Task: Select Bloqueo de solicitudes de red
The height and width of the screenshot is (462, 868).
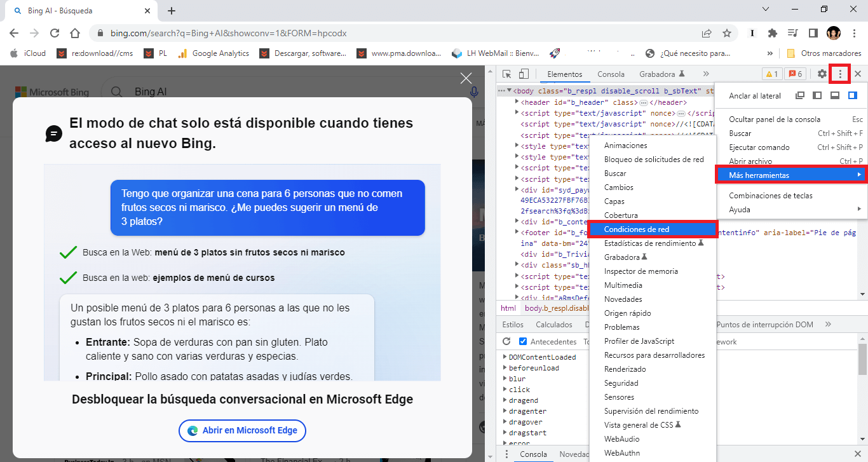Action: coord(652,160)
